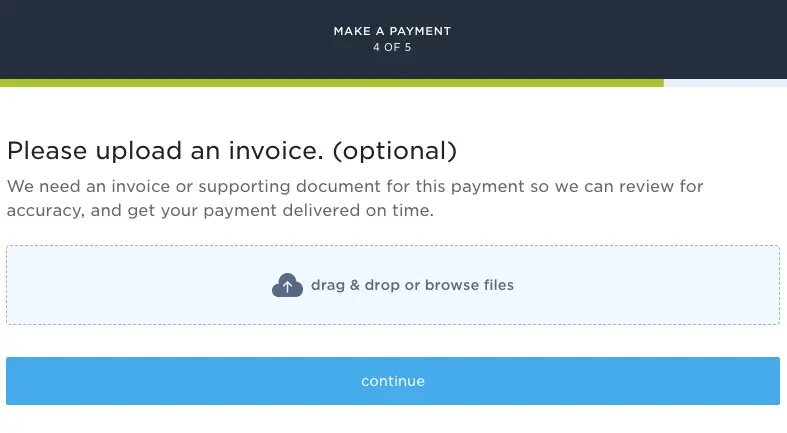Click the upward arrow inside the cloud

pos(287,286)
